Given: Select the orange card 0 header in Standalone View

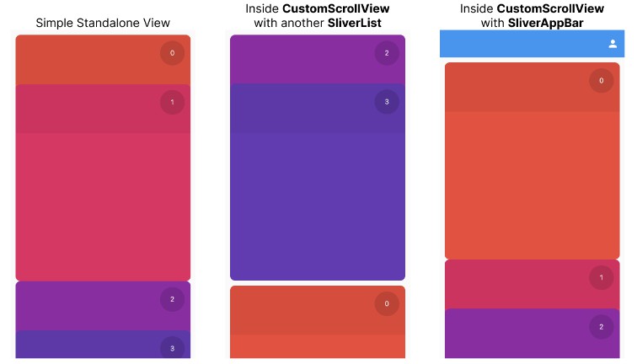Looking at the screenshot, I should (103, 60).
